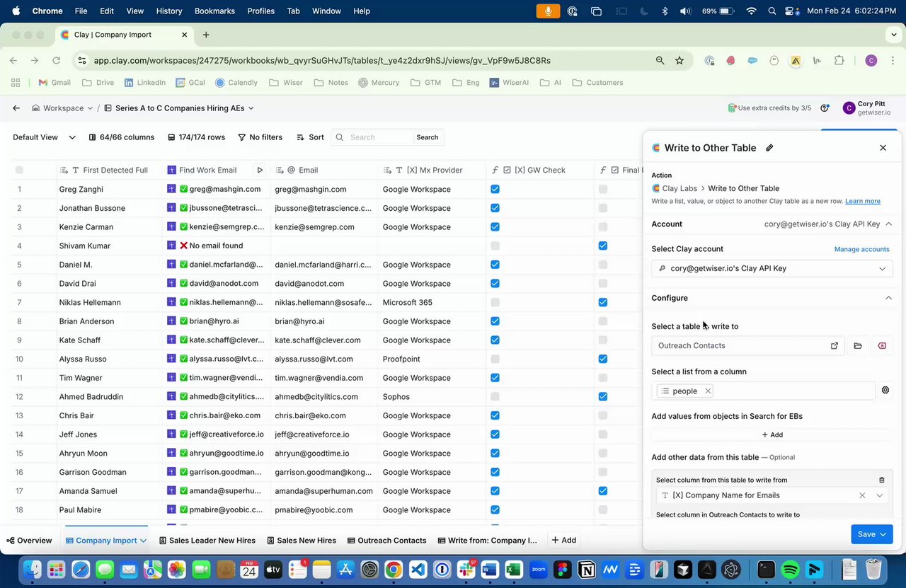Click the macOS Spotlight search icon

[x=772, y=11]
